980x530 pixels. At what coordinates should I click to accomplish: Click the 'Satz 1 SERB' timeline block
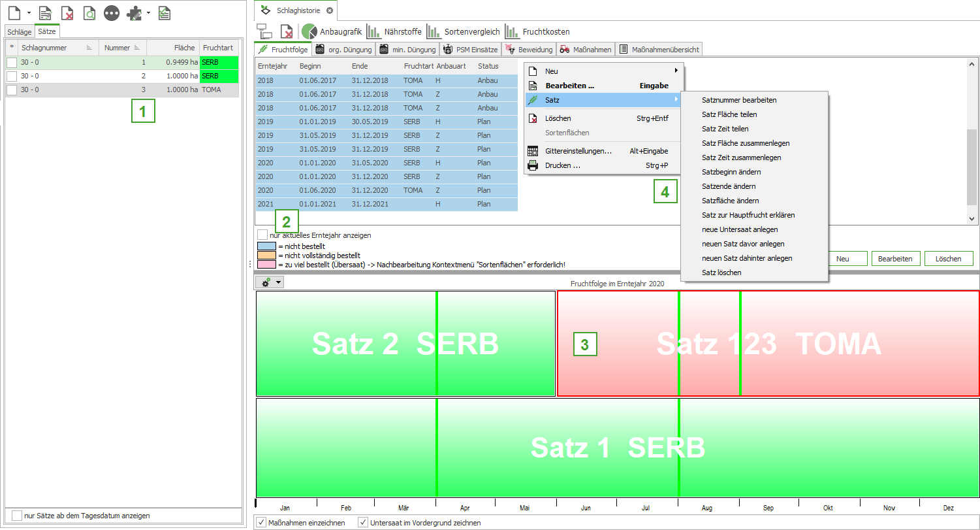coord(617,448)
